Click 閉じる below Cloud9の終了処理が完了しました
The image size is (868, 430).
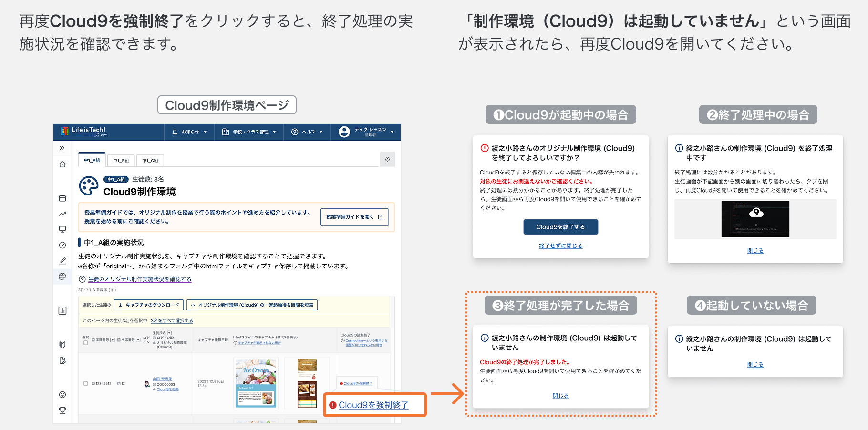(560, 396)
